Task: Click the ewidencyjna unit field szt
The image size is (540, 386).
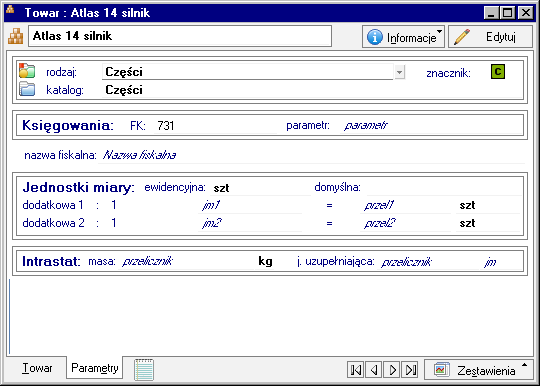Action: point(260,188)
